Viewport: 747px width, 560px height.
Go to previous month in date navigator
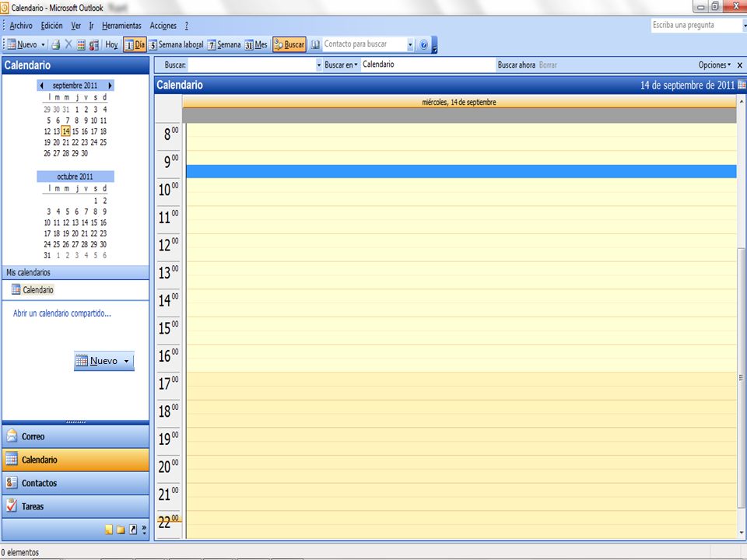click(42, 86)
